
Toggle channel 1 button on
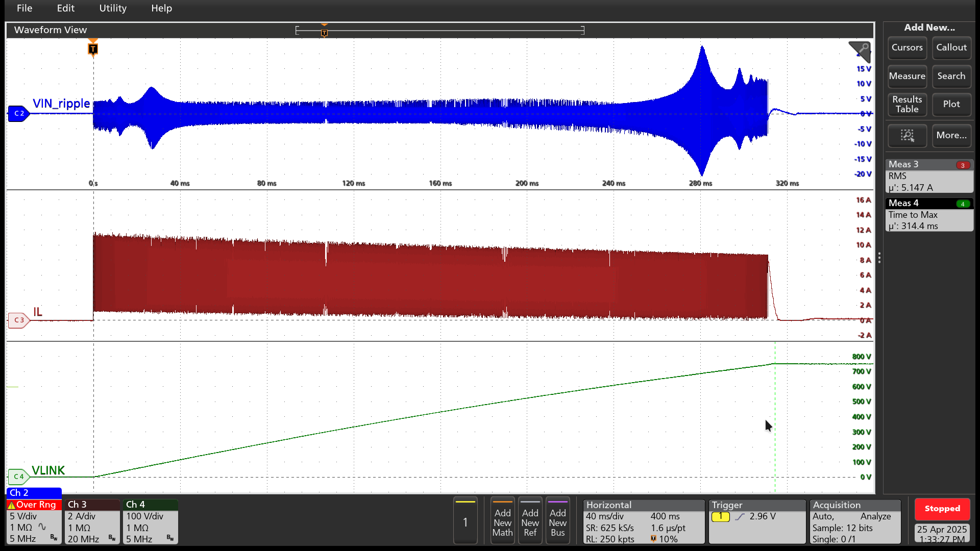(x=465, y=521)
